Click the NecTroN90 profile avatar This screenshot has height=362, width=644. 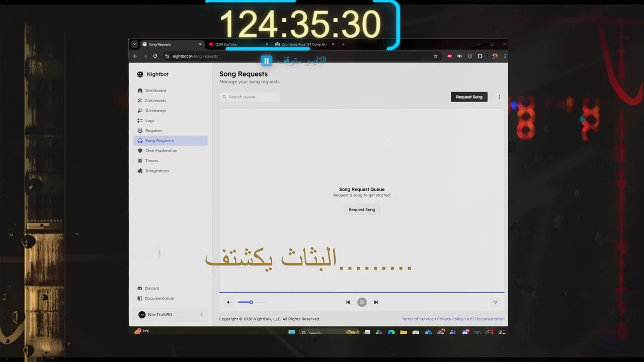[142, 315]
